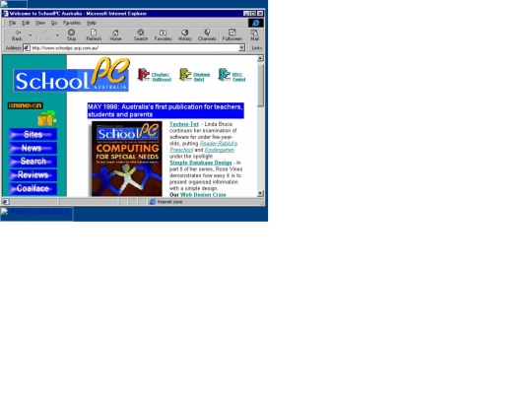This screenshot has height=399, width=532.
Task: Open the Simple Database Design link
Action: point(201,163)
